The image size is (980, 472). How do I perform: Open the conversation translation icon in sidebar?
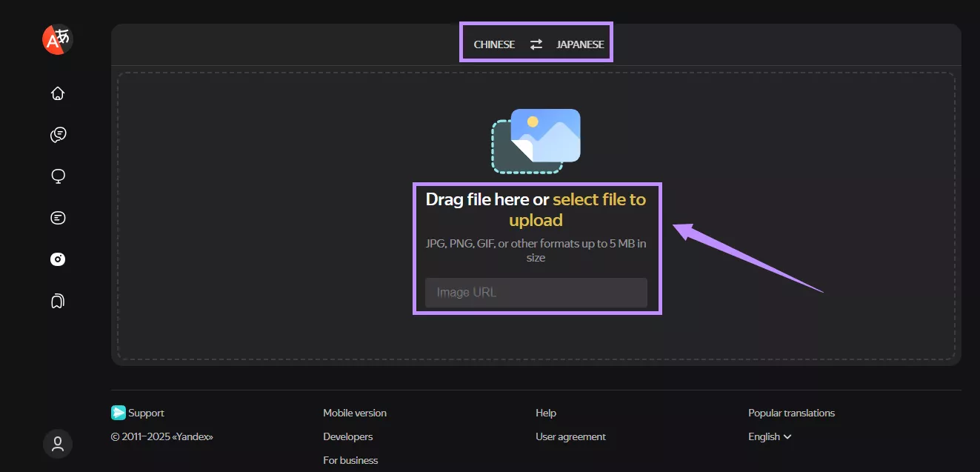pos(57,134)
